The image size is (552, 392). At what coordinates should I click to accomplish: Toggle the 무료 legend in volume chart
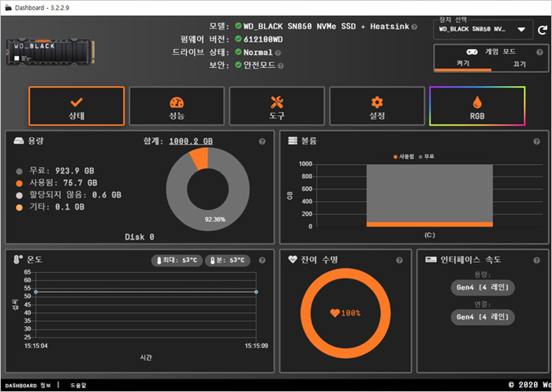point(427,157)
